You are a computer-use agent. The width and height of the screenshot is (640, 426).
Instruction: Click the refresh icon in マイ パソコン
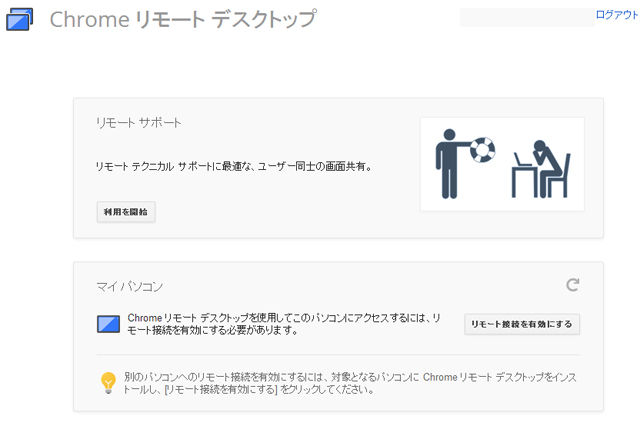tap(573, 284)
